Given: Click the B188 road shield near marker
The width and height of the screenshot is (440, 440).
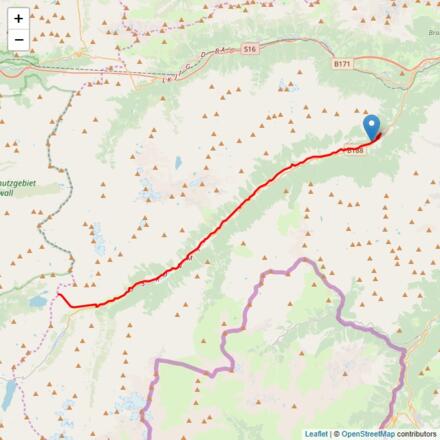Looking at the screenshot, I should (355, 151).
